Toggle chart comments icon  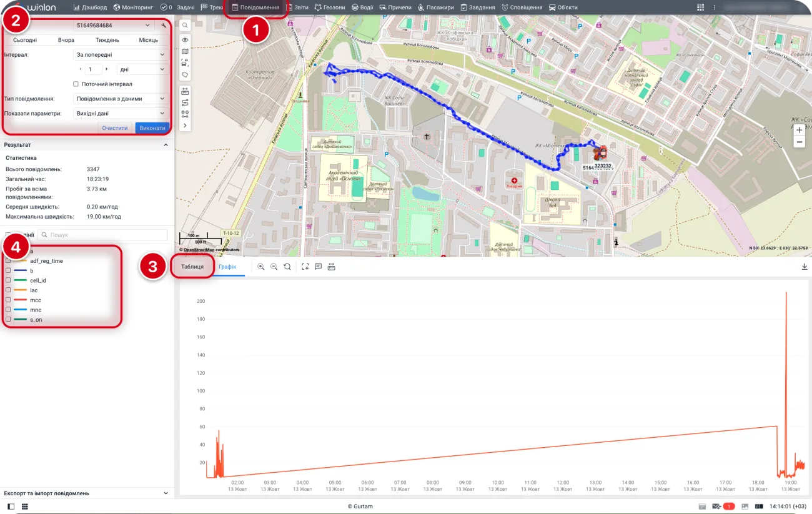318,267
